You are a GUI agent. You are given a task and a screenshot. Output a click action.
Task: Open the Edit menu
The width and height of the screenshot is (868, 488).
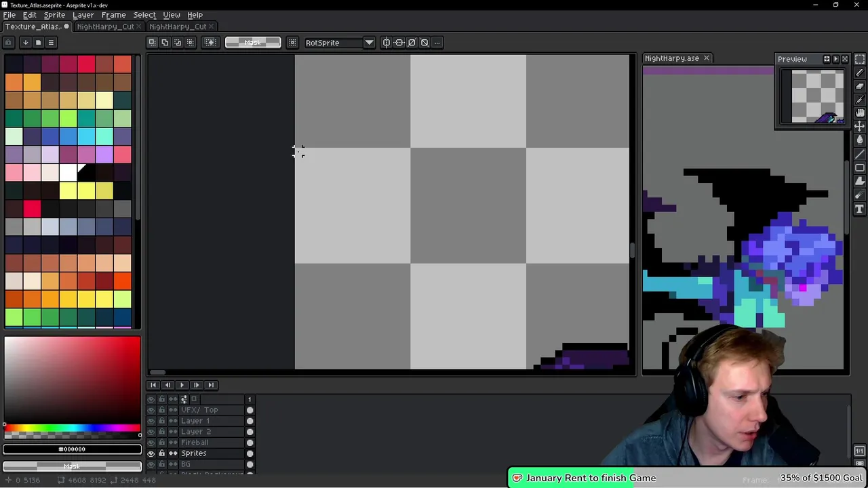click(29, 15)
